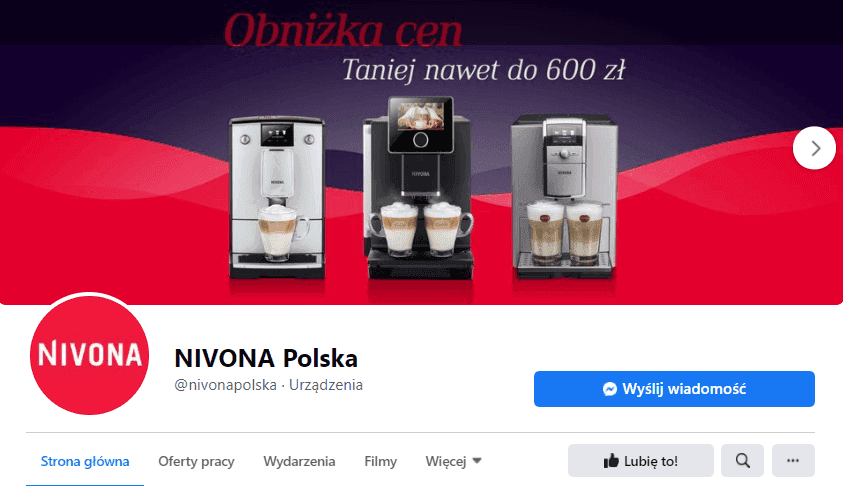The image size is (843, 486).
Task: Like the page with Lubię to!
Action: point(640,461)
